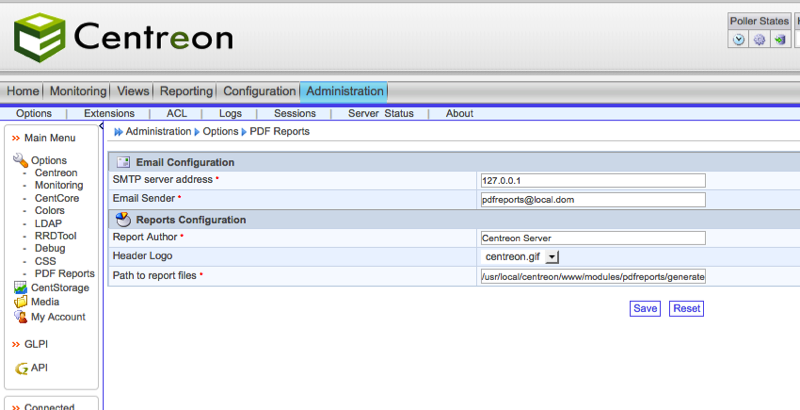
Task: Click the poller gear state icon
Action: tap(759, 40)
